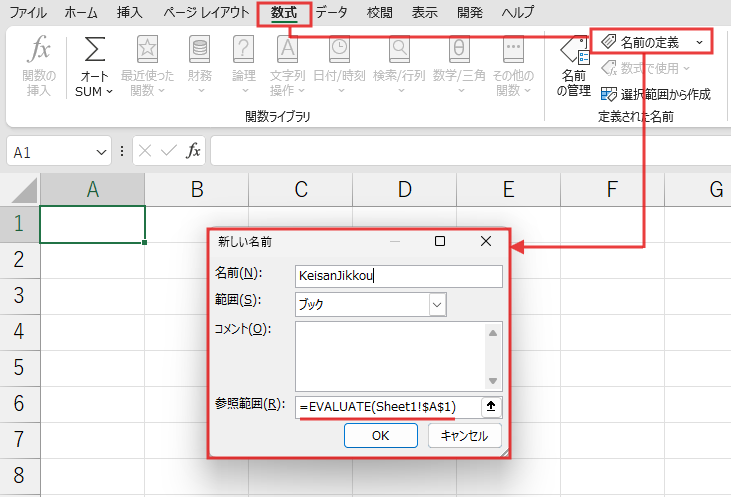Select row 1 header
This screenshot has width=731, height=497.
20,224
